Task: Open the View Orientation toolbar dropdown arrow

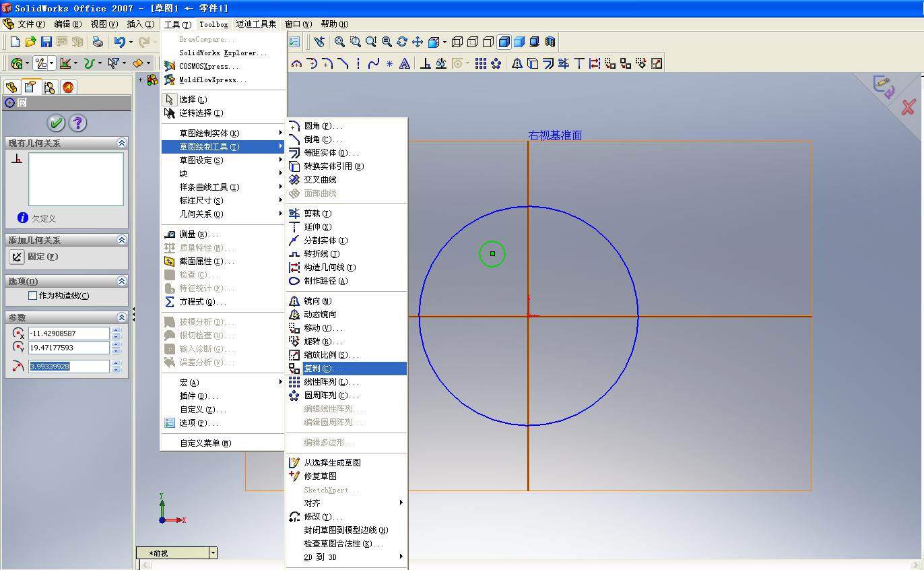Action: [x=444, y=42]
